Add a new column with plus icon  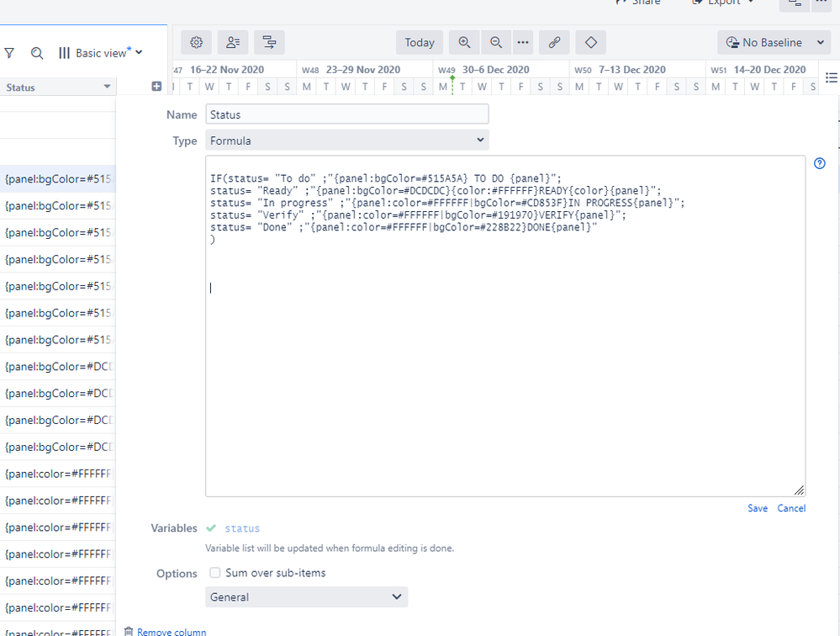[156, 87]
